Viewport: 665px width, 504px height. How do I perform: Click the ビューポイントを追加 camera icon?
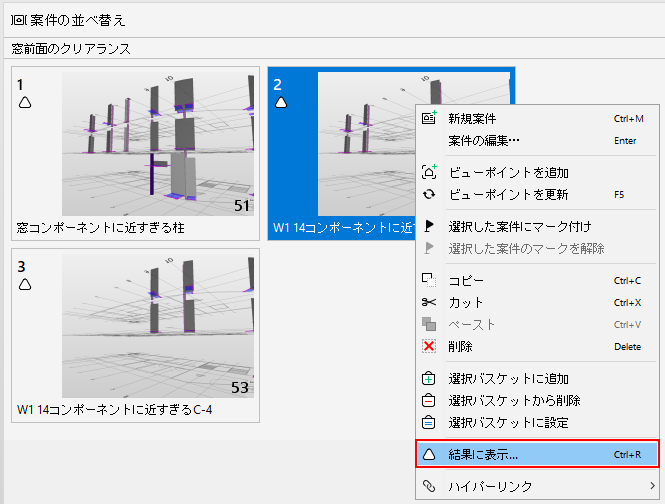[429, 172]
